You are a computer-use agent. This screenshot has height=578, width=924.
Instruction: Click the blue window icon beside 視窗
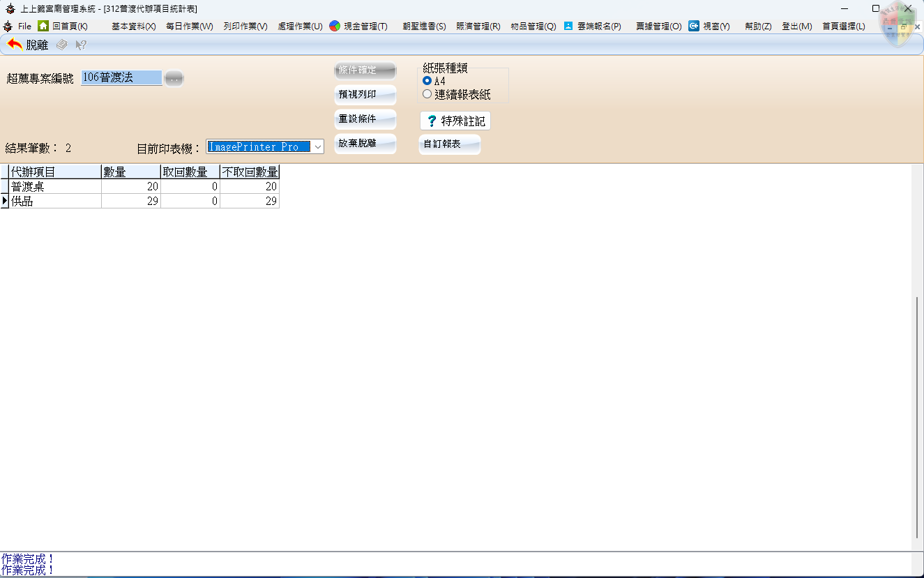pyautogui.click(x=694, y=26)
